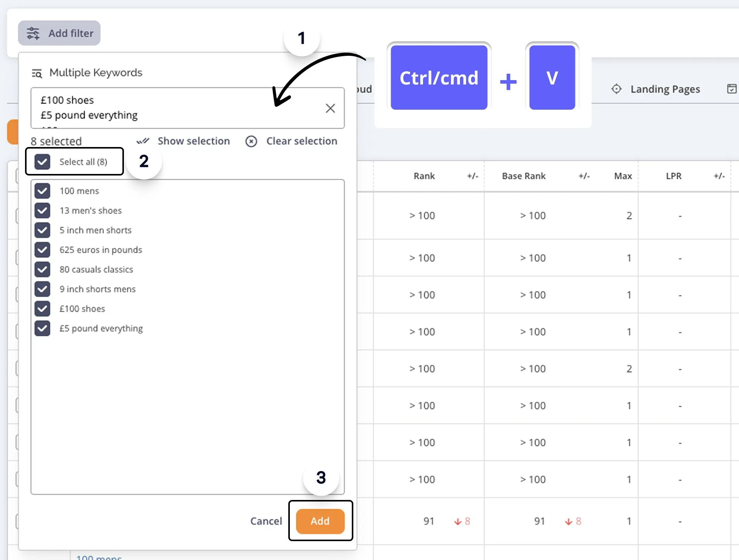The width and height of the screenshot is (739, 560).
Task: Click the red down arrow beside Rank 91
Action: 457,522
